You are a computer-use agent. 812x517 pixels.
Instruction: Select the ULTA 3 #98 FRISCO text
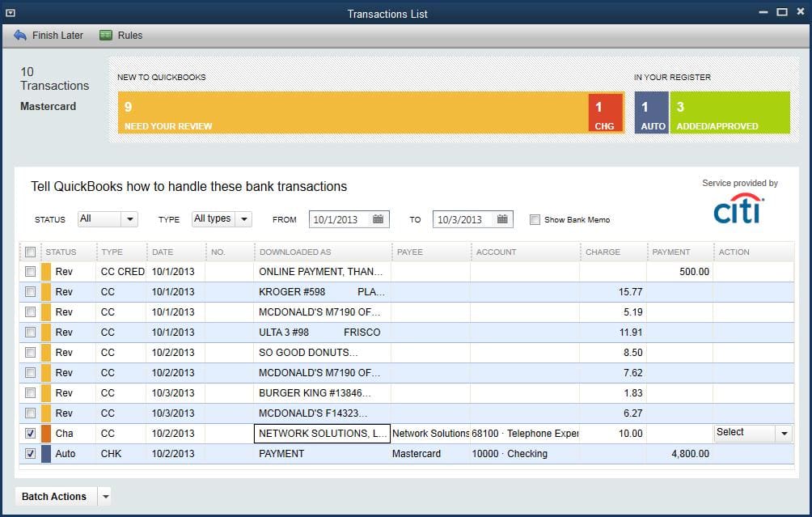pos(319,332)
